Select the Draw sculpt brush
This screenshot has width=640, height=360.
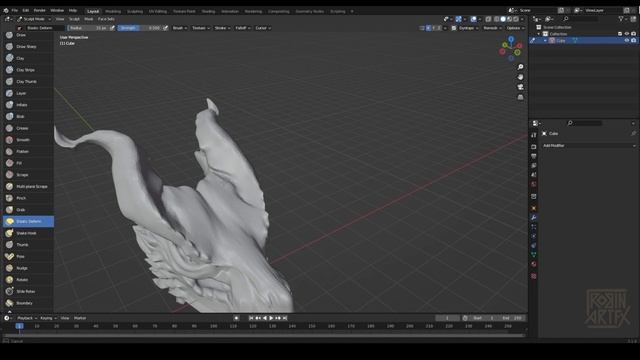(x=28, y=35)
